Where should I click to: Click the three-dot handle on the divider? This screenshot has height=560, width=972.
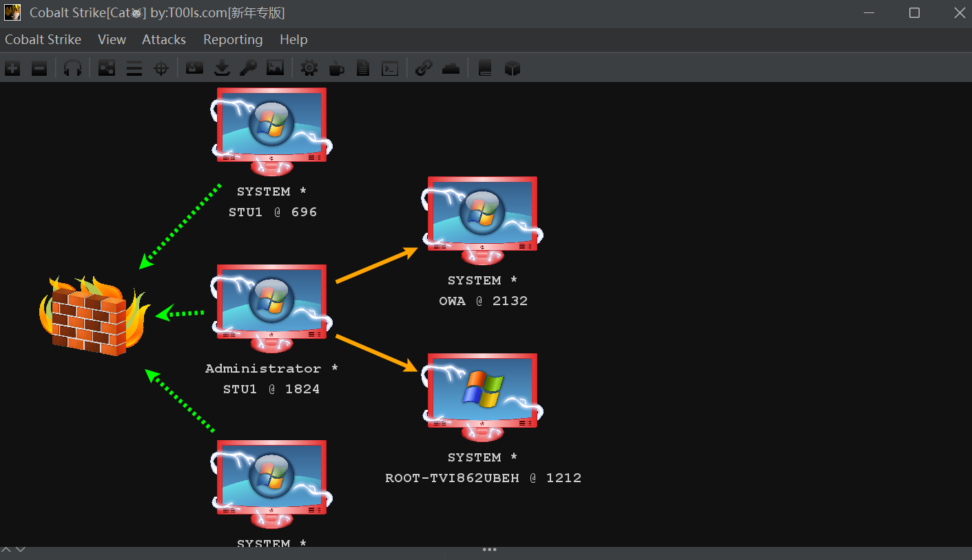point(490,550)
